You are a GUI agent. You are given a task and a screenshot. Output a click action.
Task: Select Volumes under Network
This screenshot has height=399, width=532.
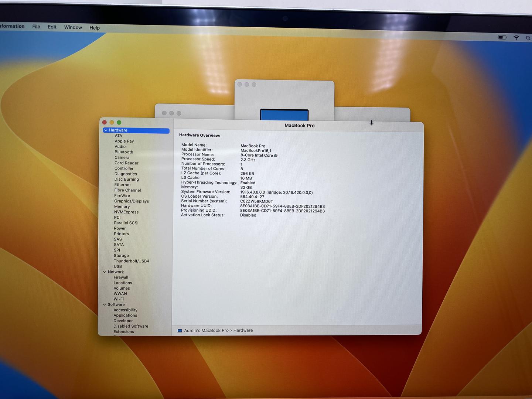point(122,289)
